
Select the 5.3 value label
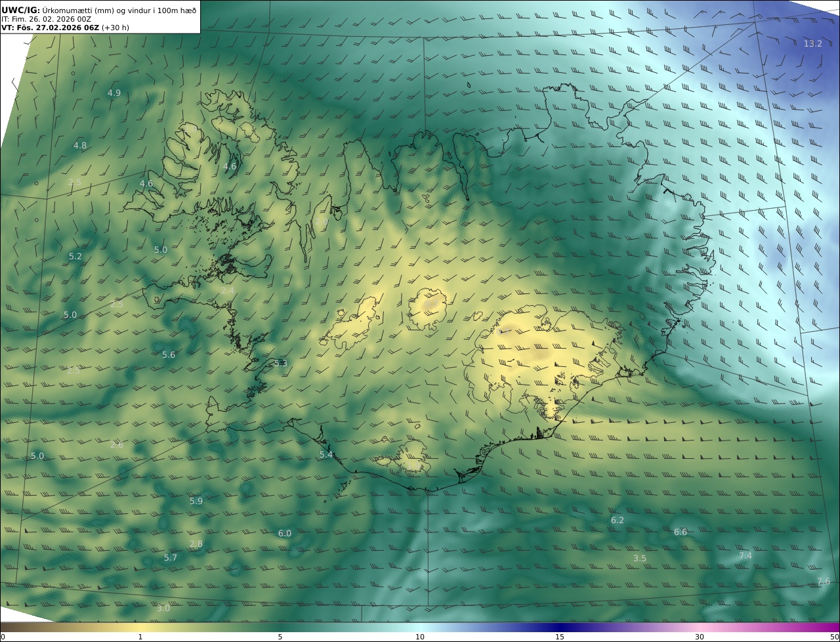(281, 364)
